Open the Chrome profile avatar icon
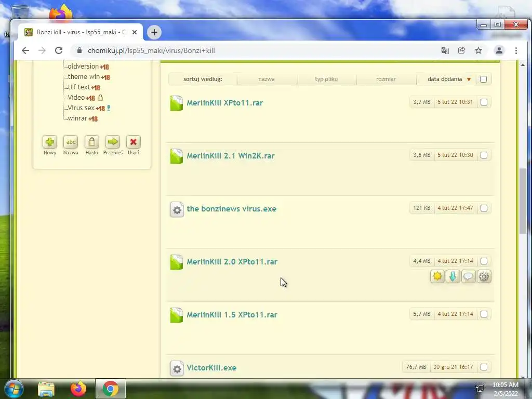This screenshot has height=399, width=532. click(499, 50)
